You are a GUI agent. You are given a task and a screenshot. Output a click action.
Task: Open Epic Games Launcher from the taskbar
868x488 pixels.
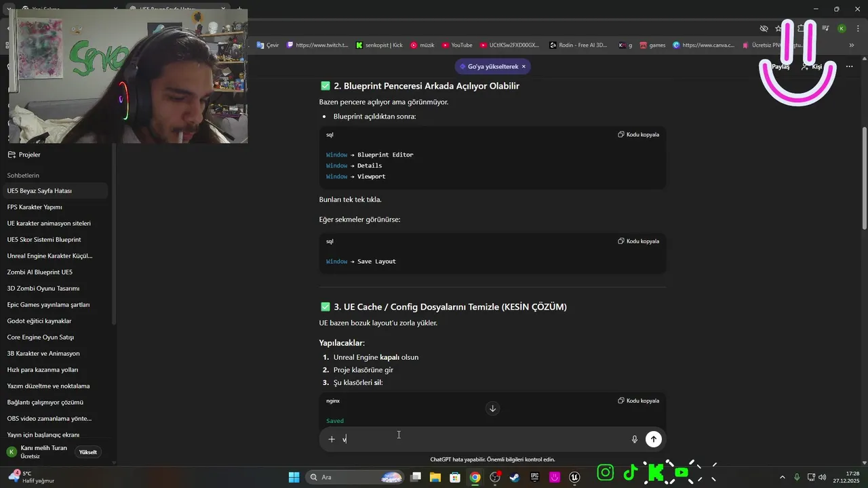point(535,477)
